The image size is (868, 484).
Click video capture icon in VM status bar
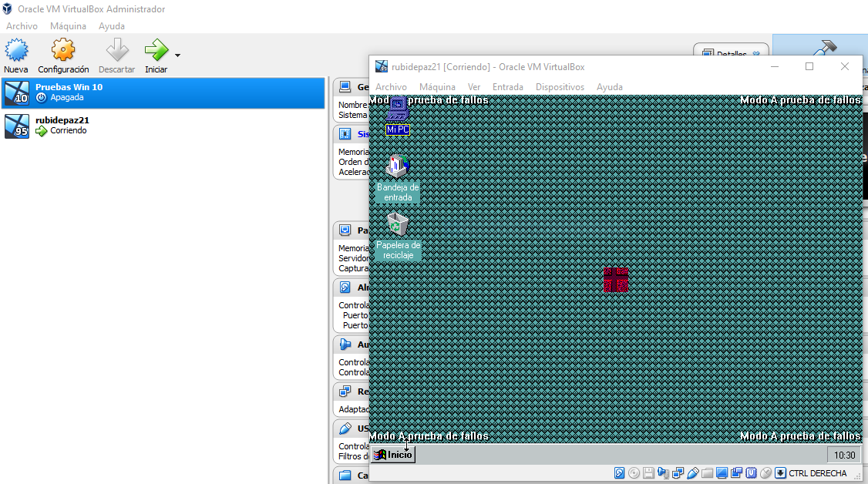point(736,473)
